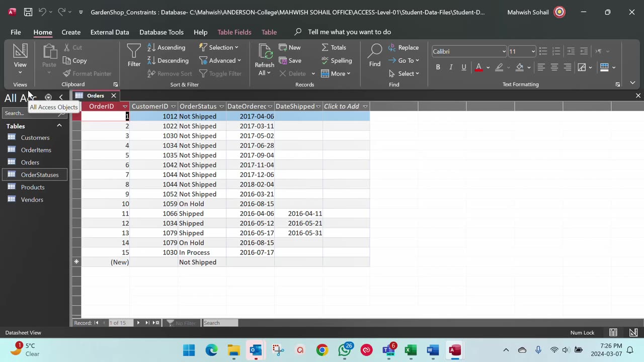Collapse the Tables group in navigation pane

click(59, 126)
